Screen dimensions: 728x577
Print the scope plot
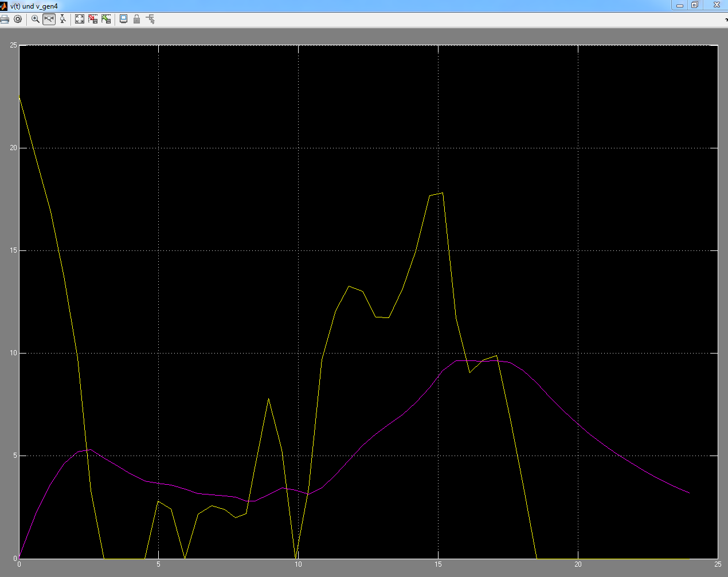pos(5,19)
